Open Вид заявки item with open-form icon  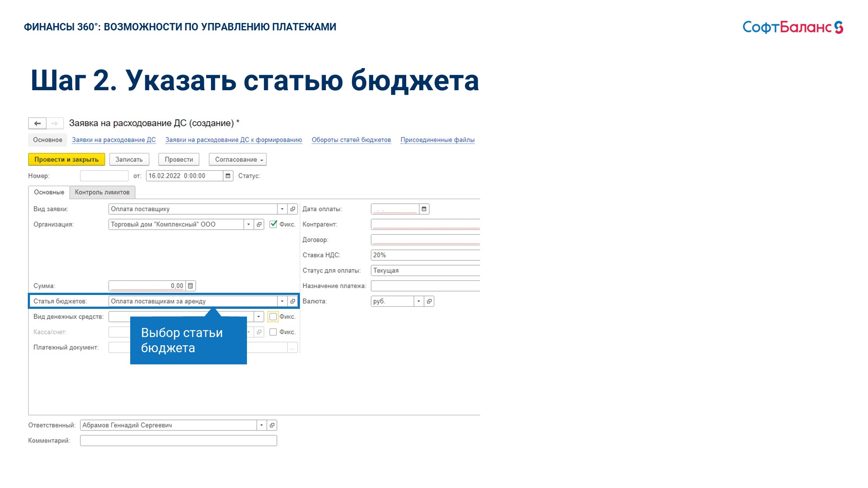[x=293, y=209]
